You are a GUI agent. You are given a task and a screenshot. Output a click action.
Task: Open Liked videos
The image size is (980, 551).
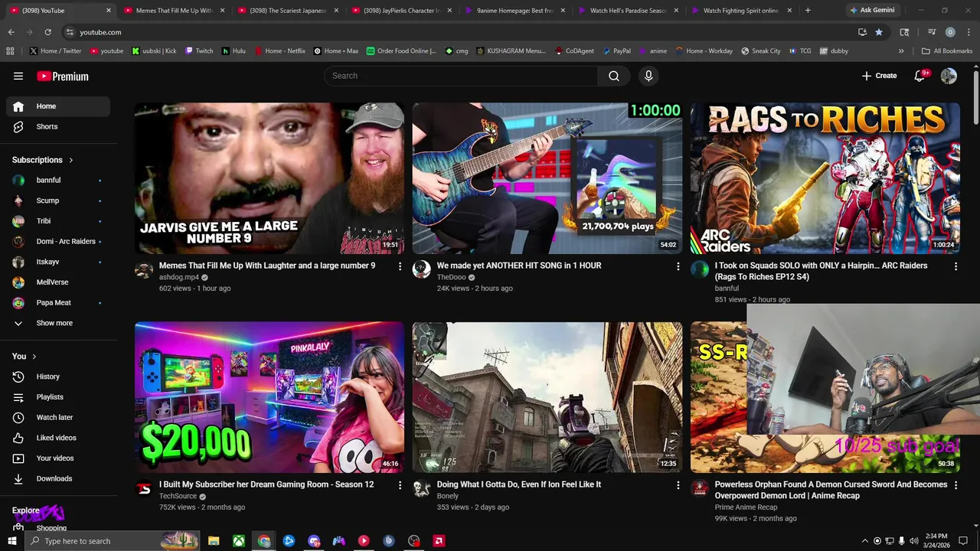click(58, 438)
